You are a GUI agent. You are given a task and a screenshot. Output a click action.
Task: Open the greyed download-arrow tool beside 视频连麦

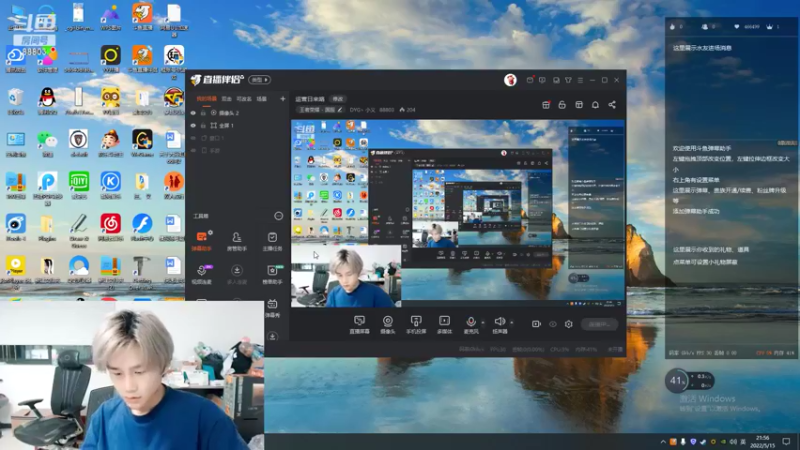237,274
